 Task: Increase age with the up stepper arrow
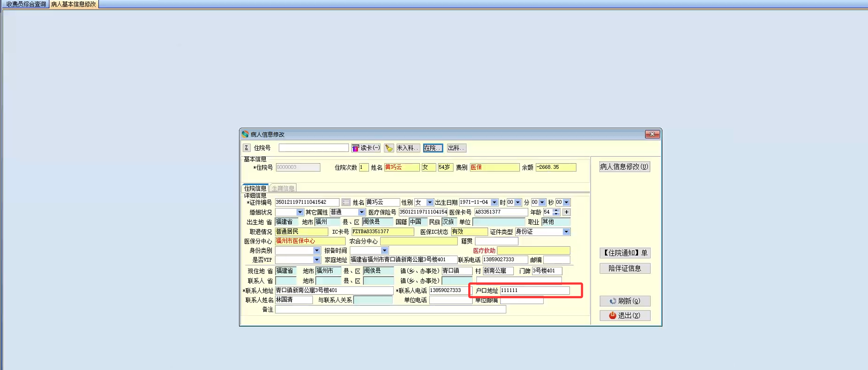[x=556, y=210]
